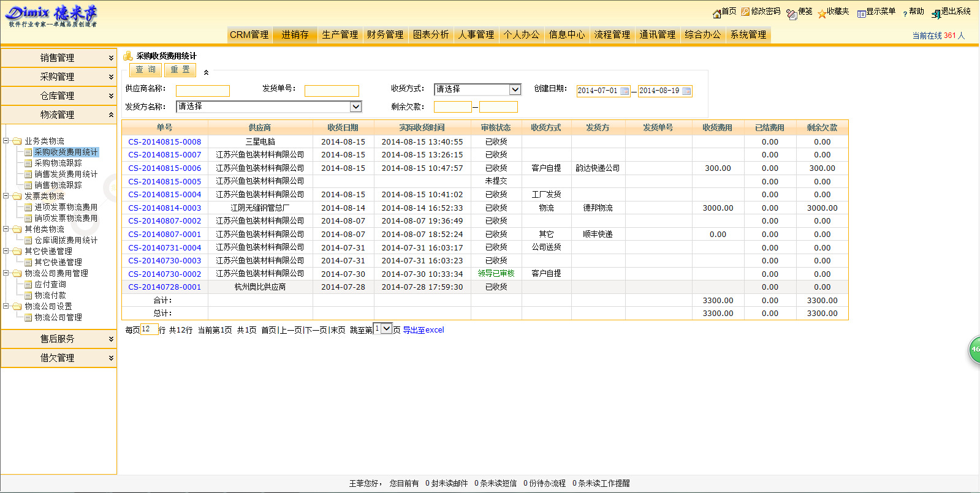
Task: Expand the 售后服务 sidebar section
Action: pyautogui.click(x=59, y=339)
